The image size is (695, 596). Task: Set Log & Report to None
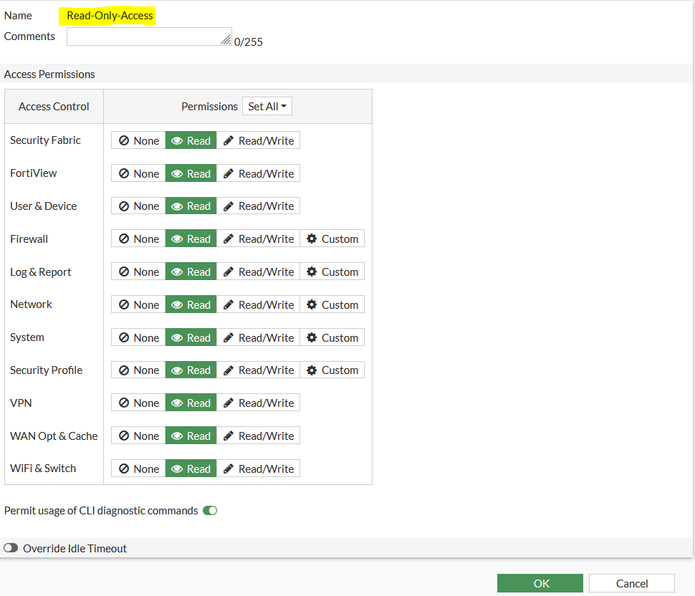(x=138, y=271)
